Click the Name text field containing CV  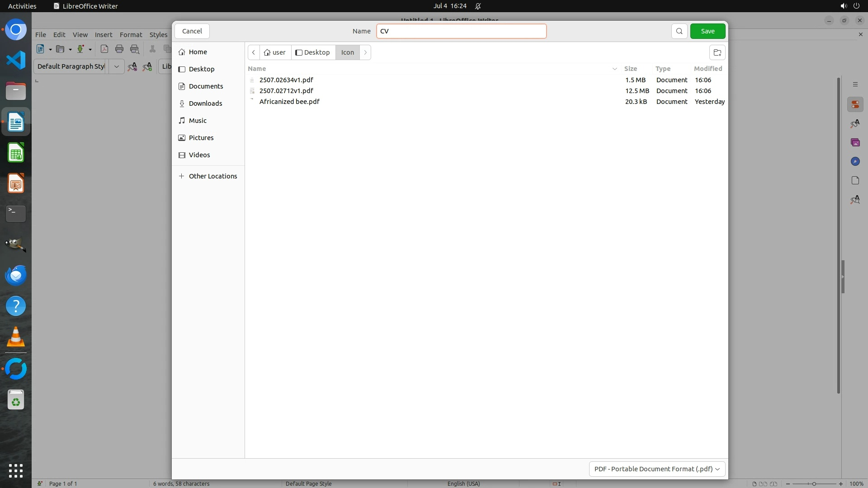[461, 31]
